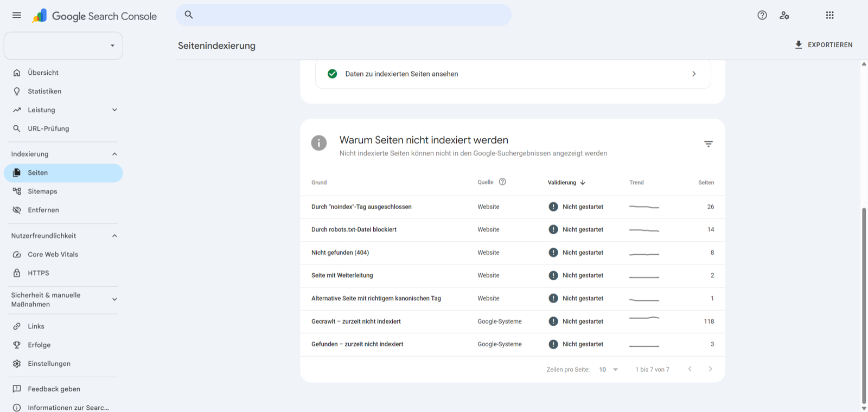Sort table by Trend column
This screenshot has width=868, height=412.
(636, 183)
